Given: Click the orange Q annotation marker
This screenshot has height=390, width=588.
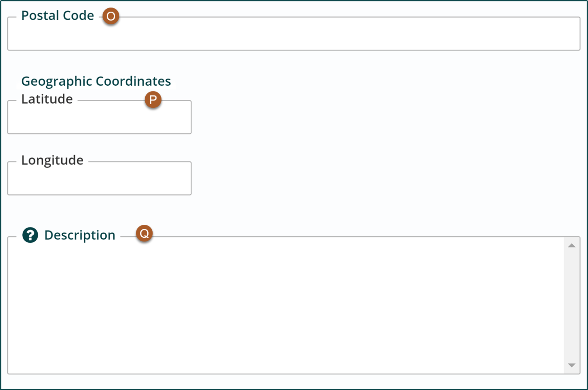Looking at the screenshot, I should (144, 233).
